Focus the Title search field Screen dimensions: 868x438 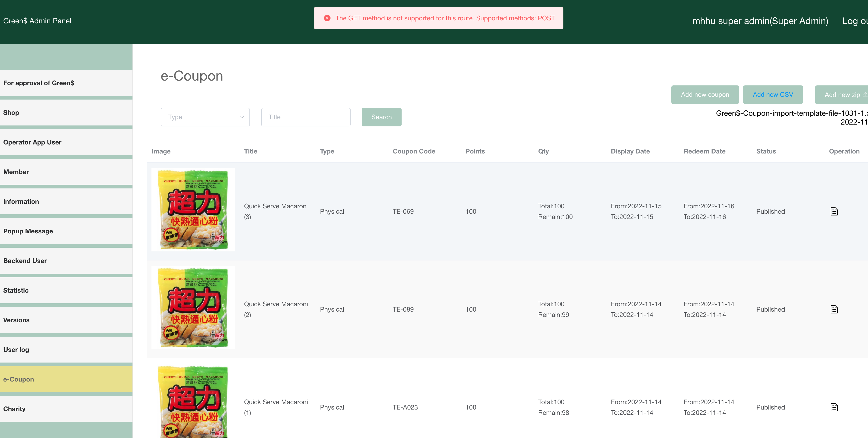point(306,117)
